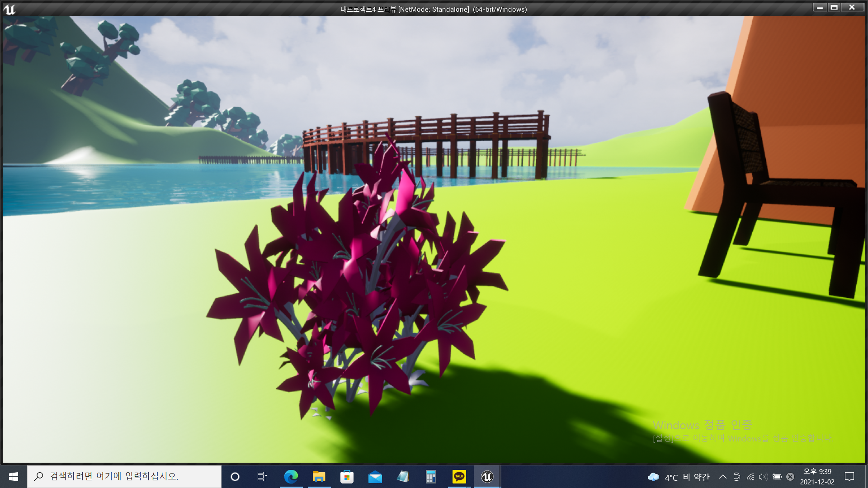The height and width of the screenshot is (488, 868).
Task: Open the Mail app
Action: tap(375, 477)
